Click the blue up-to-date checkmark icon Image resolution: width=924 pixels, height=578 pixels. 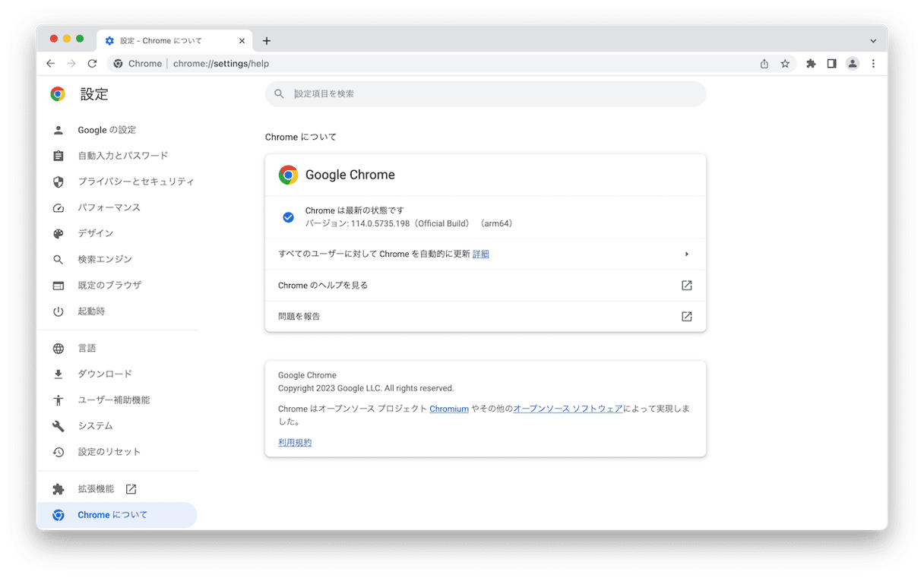point(288,217)
